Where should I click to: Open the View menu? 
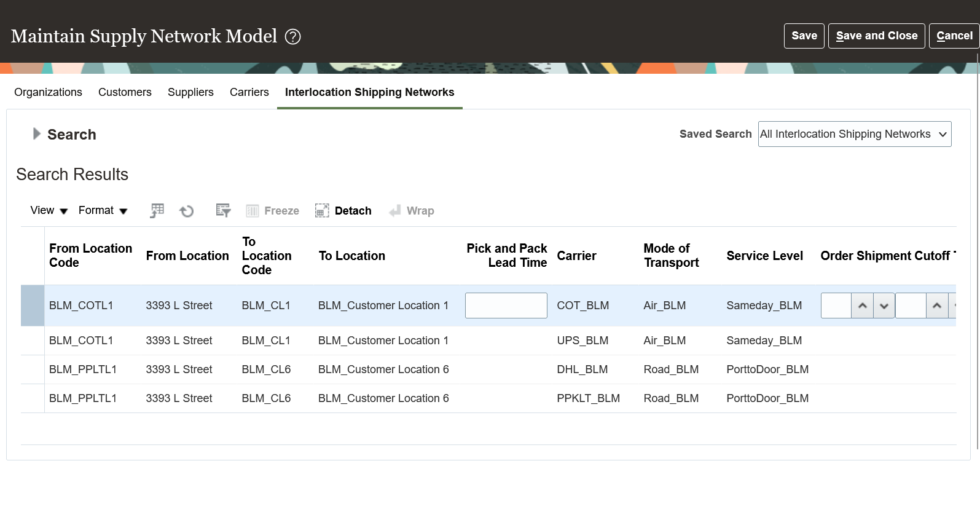pos(49,211)
